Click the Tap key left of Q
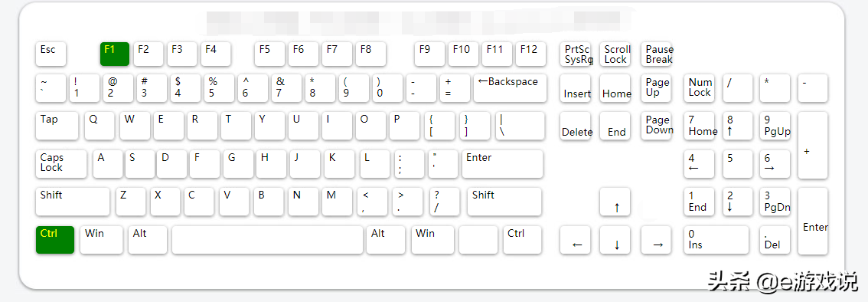This screenshot has height=302, width=868. pos(57,126)
